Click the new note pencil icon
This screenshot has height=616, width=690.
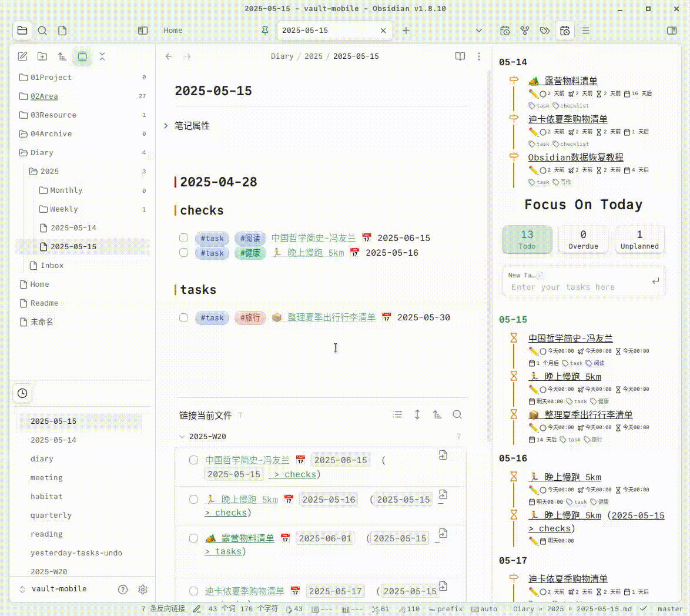[x=22, y=56]
